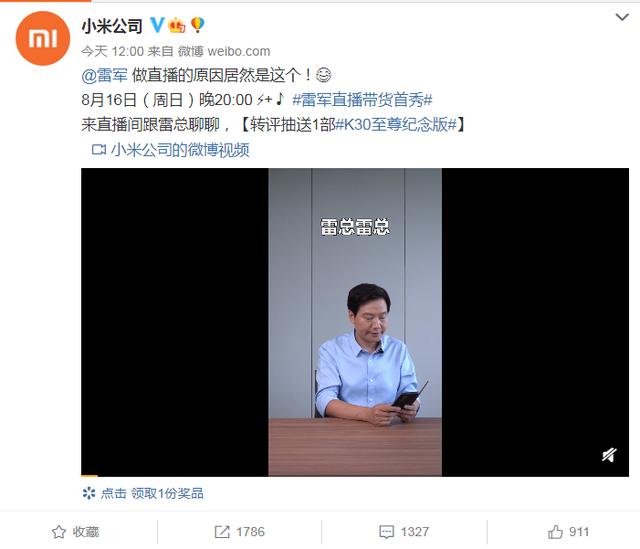
Task: Open hashtag #雷军直播带货首秀#
Action: coord(362,100)
